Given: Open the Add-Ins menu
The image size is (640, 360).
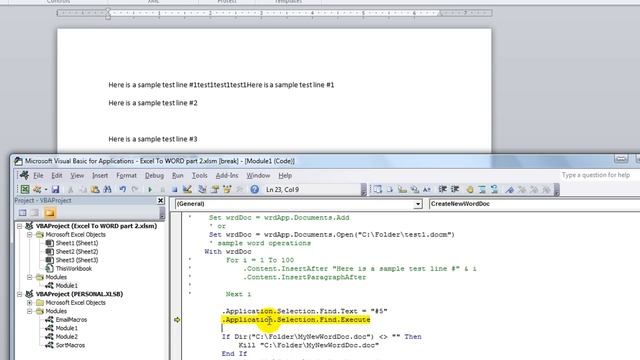Looking at the screenshot, I should click(227, 176).
